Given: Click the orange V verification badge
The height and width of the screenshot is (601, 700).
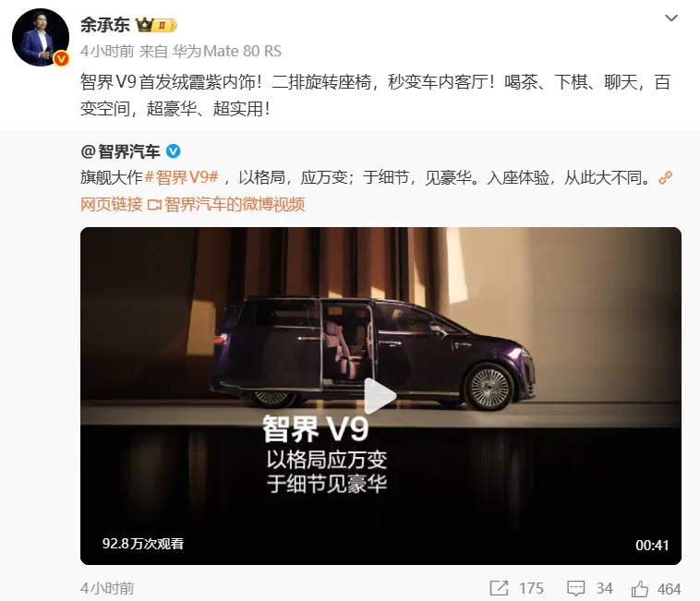Looking at the screenshot, I should (61, 58).
